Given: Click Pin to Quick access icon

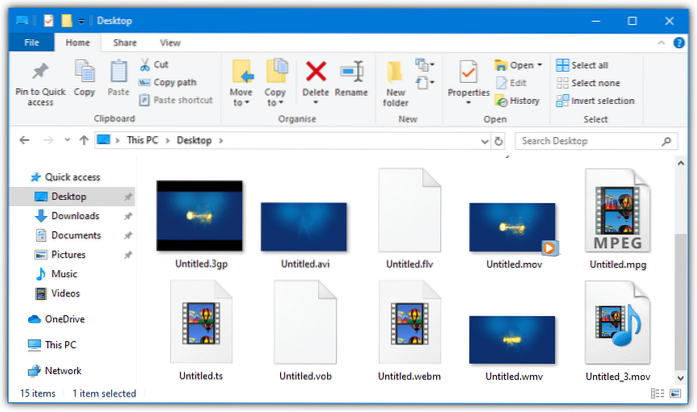Looking at the screenshot, I should point(40,72).
